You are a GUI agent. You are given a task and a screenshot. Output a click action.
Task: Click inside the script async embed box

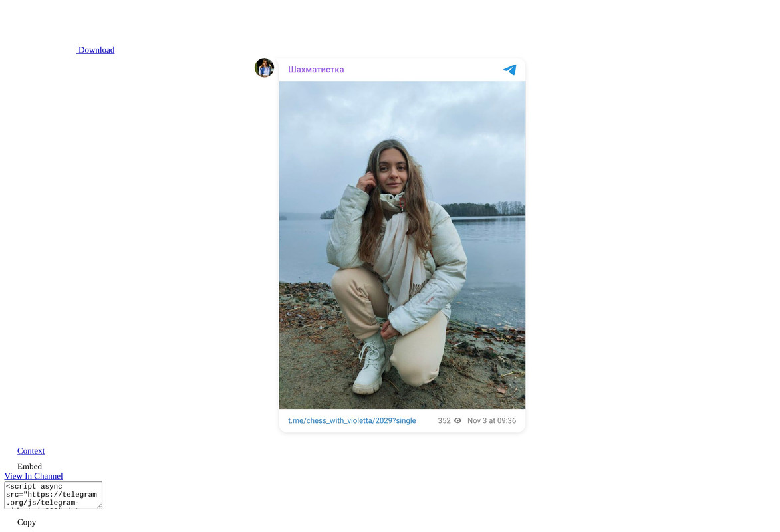tap(53, 495)
